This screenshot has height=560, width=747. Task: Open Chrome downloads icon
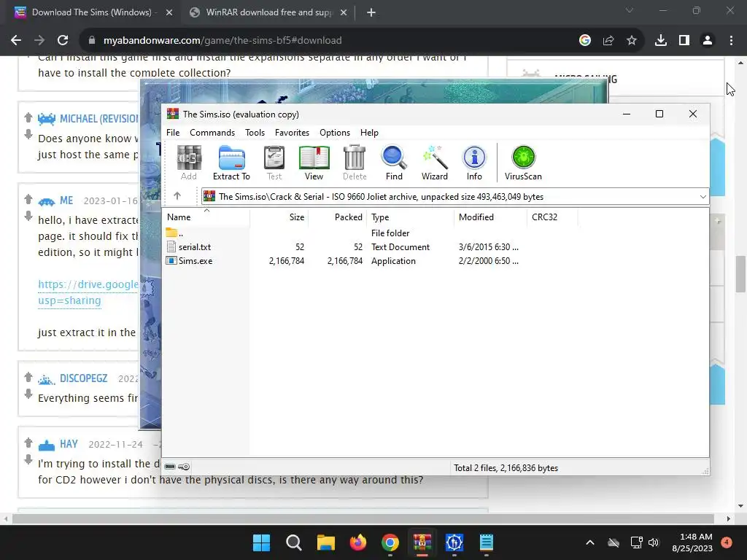[x=661, y=41]
